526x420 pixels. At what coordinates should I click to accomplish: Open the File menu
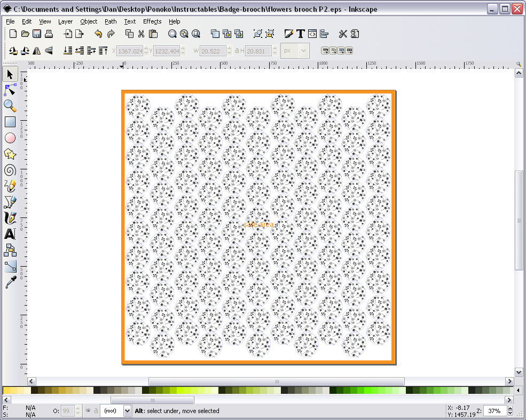(x=10, y=21)
